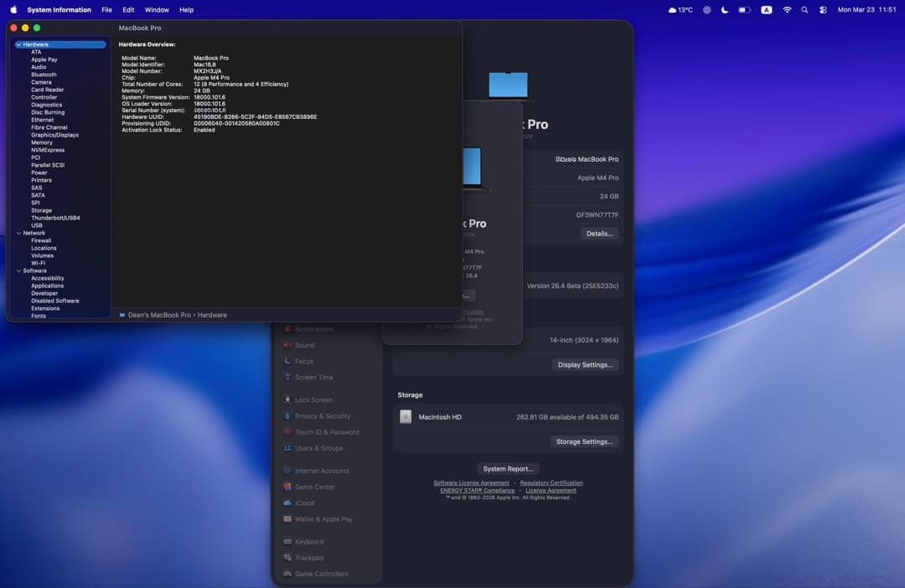The width and height of the screenshot is (905, 588).
Task: Select Power in hardware list
Action: tap(39, 173)
